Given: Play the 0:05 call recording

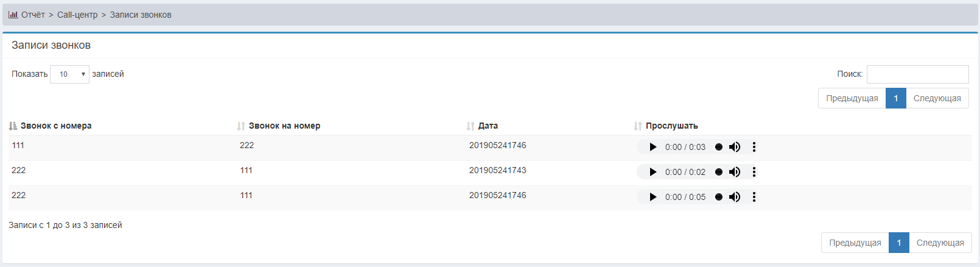Looking at the screenshot, I should 653,197.
